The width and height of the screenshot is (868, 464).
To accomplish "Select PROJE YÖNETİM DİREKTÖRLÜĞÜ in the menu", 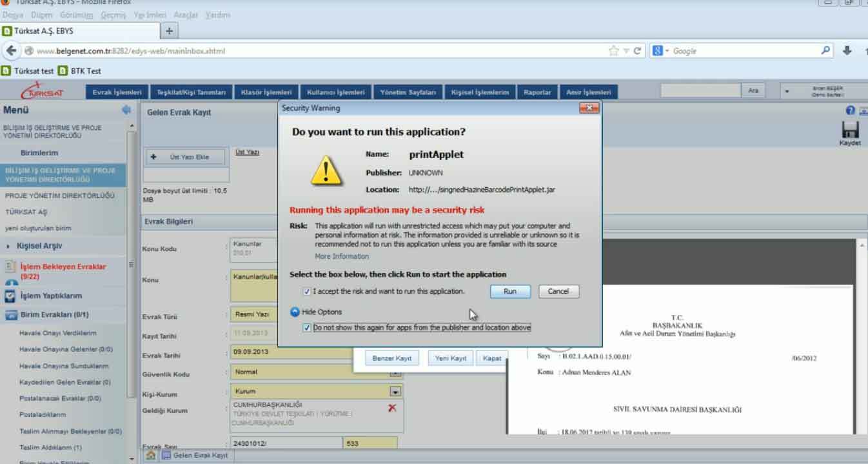I will pos(60,196).
